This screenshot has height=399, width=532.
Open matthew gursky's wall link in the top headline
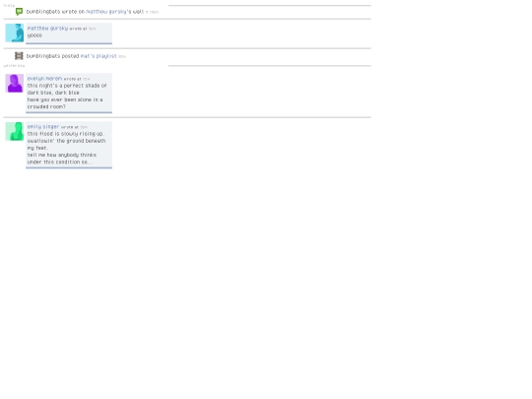(x=106, y=12)
